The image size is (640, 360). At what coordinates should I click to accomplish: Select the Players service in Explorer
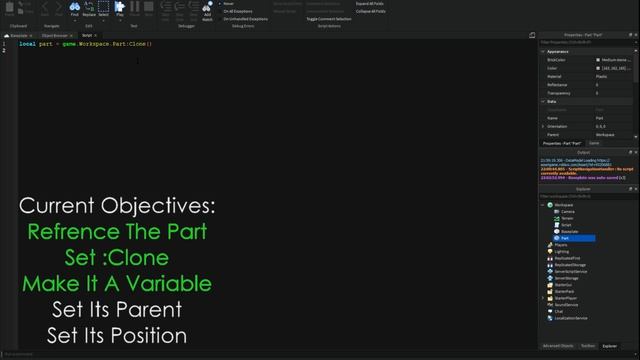point(557,245)
